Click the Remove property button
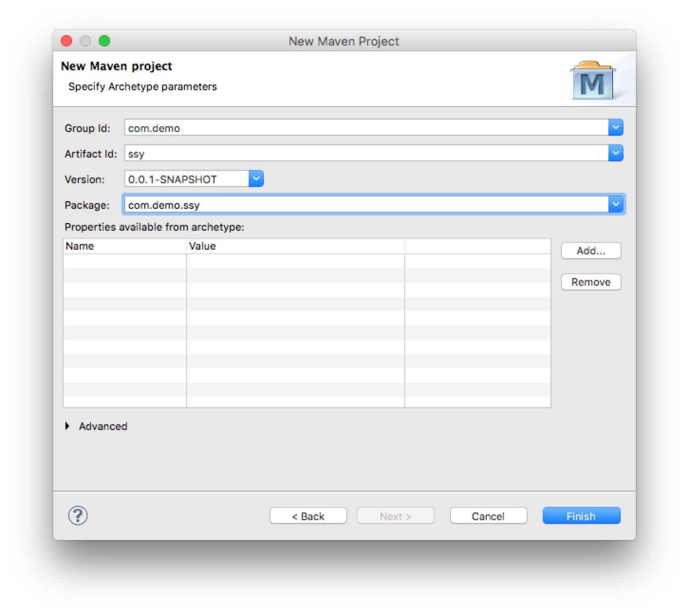 pyautogui.click(x=591, y=282)
